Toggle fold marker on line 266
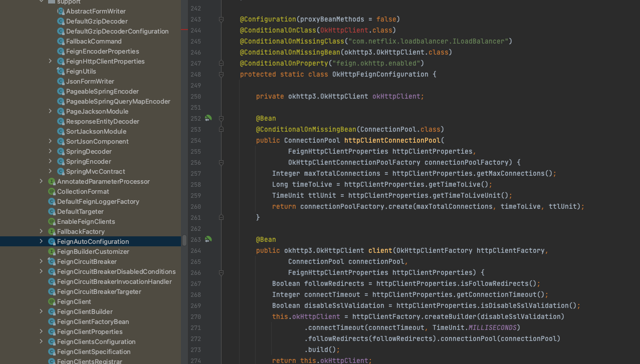Viewport: 640px width, 364px height. tap(221, 273)
